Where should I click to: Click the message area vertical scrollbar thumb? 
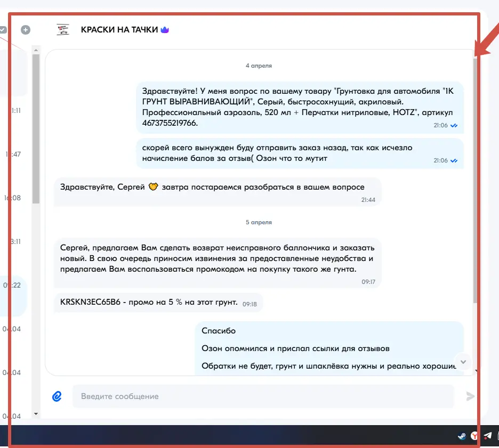coord(475,180)
